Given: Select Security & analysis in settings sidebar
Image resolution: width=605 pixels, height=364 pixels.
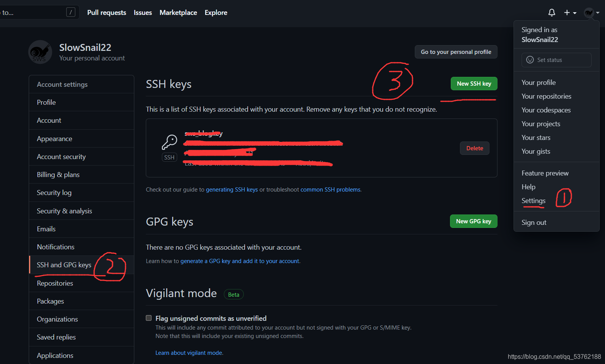Looking at the screenshot, I should pos(82,211).
